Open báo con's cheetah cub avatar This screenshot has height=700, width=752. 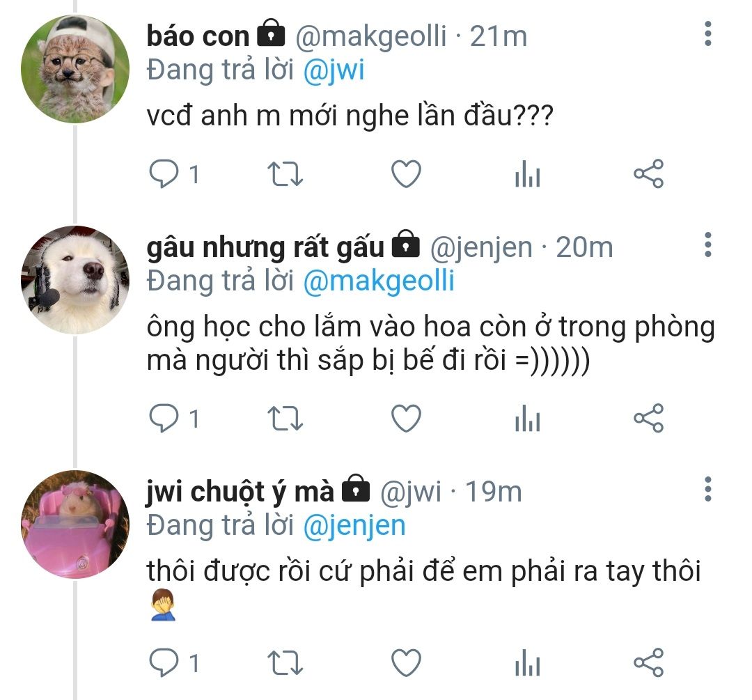click(75, 69)
